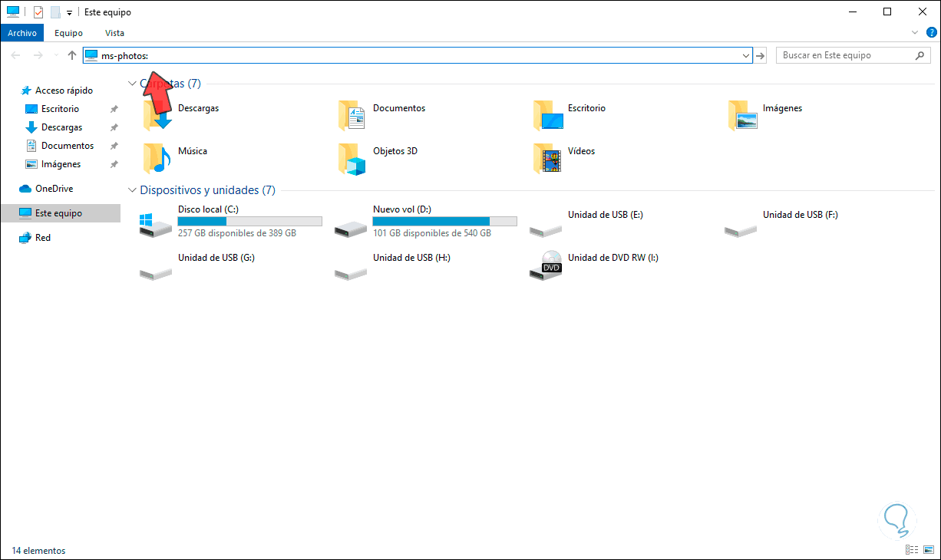Open the Música folder icon

tap(157, 159)
